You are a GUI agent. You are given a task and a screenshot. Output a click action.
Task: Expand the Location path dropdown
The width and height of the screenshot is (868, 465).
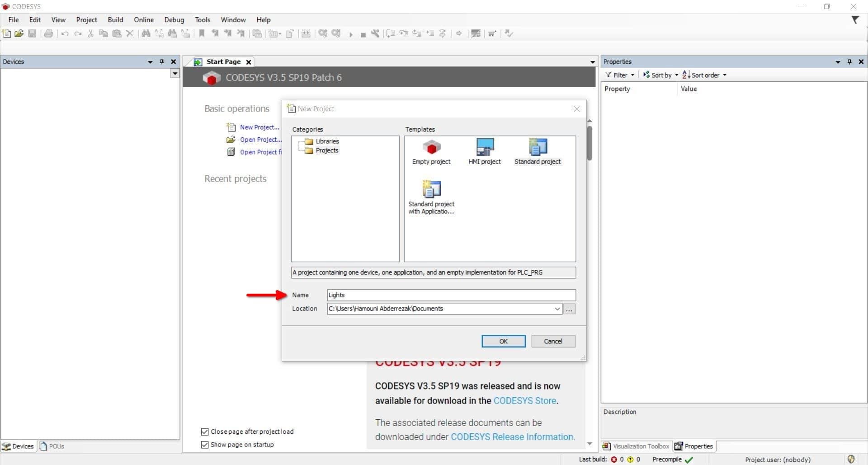557,309
